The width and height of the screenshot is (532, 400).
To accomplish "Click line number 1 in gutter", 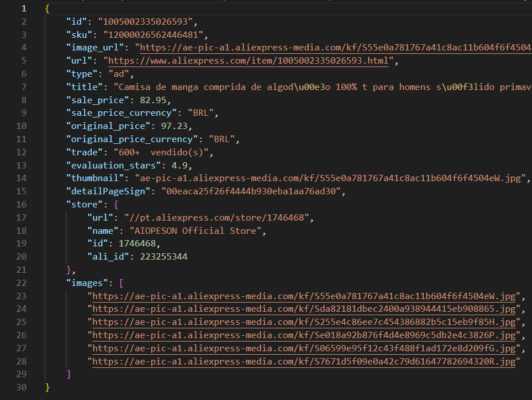I will coord(23,9).
